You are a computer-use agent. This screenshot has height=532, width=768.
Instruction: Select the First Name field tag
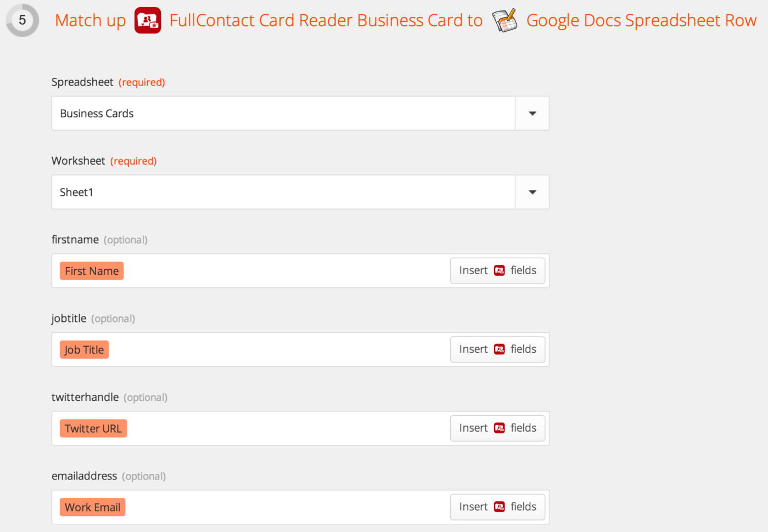pyautogui.click(x=91, y=270)
